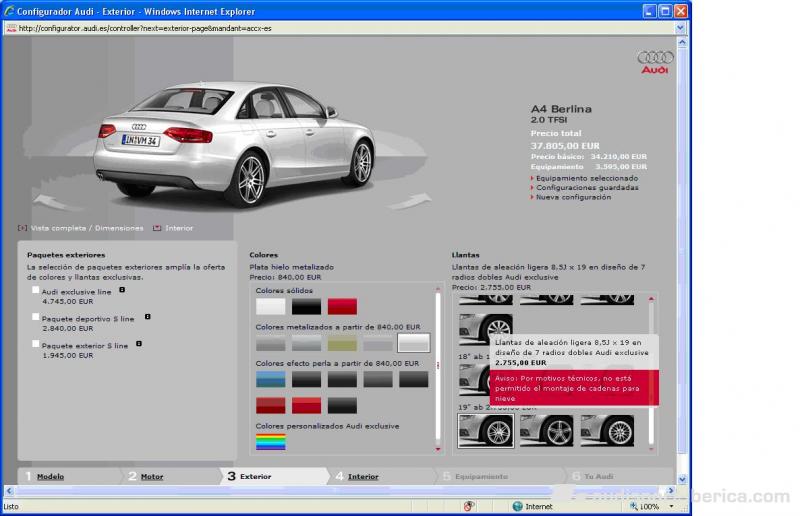
Task: Click status bar security shield icon
Action: pos(469,506)
